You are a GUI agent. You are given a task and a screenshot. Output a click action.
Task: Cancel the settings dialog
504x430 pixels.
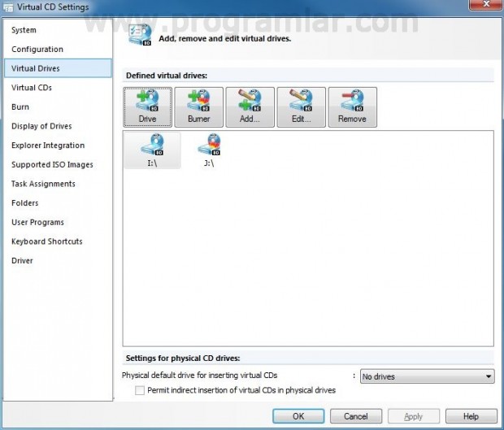(356, 416)
